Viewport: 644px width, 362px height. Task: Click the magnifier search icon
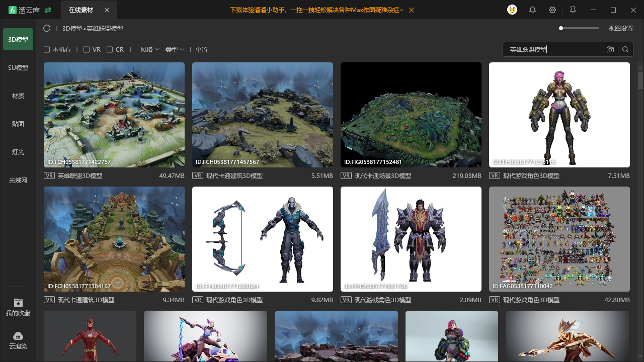coord(625,49)
